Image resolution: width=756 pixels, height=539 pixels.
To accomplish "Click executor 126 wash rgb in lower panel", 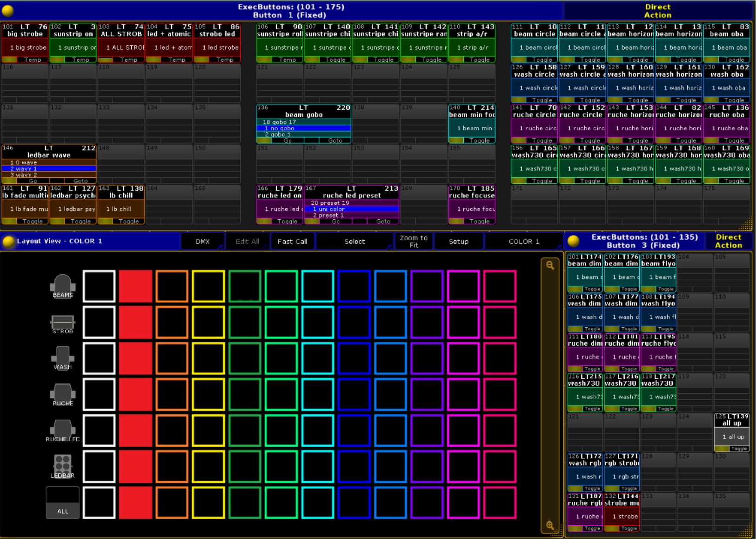I will [x=585, y=472].
